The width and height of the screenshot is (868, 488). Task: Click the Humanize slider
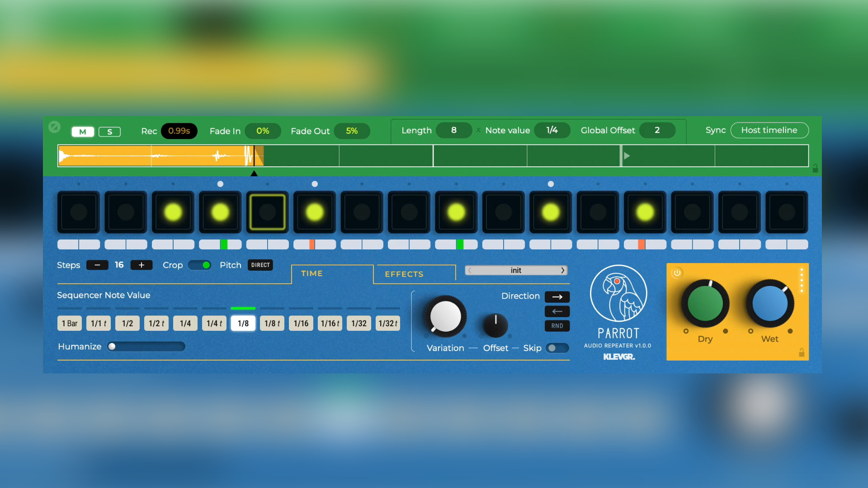(146, 347)
